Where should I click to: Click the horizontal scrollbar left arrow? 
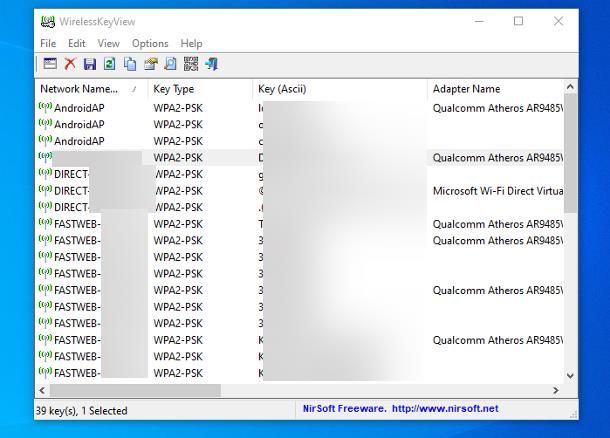(x=42, y=390)
